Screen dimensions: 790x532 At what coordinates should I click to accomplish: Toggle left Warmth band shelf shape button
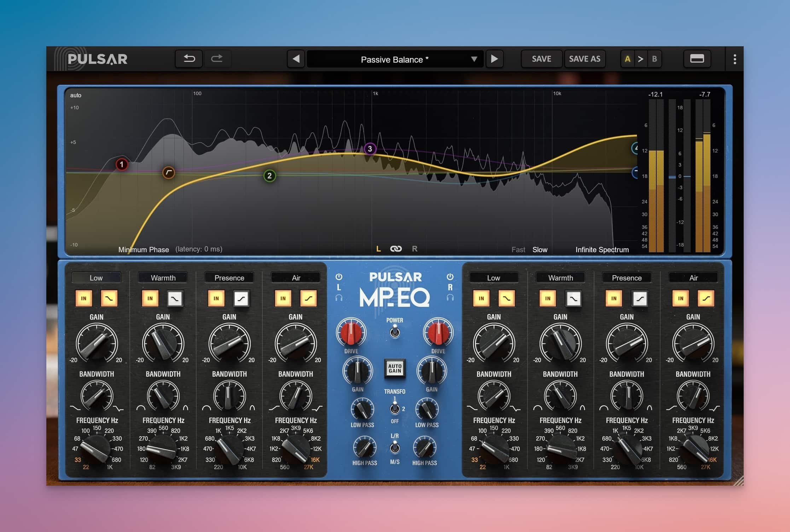tap(175, 298)
